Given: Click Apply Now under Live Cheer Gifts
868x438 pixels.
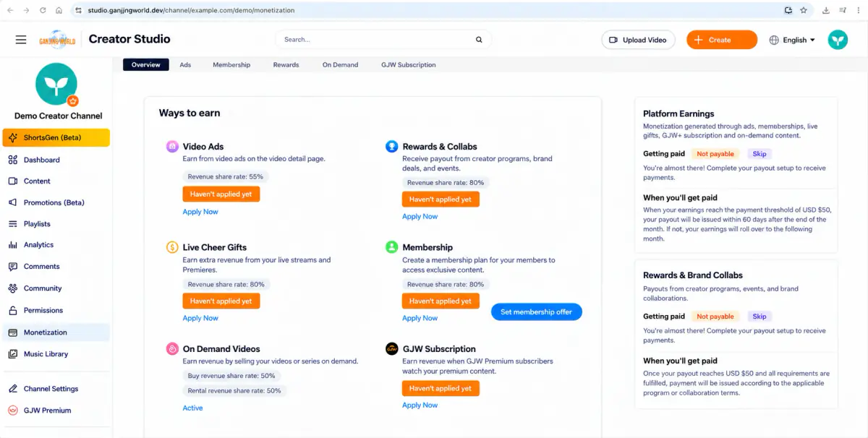Looking at the screenshot, I should click(200, 318).
